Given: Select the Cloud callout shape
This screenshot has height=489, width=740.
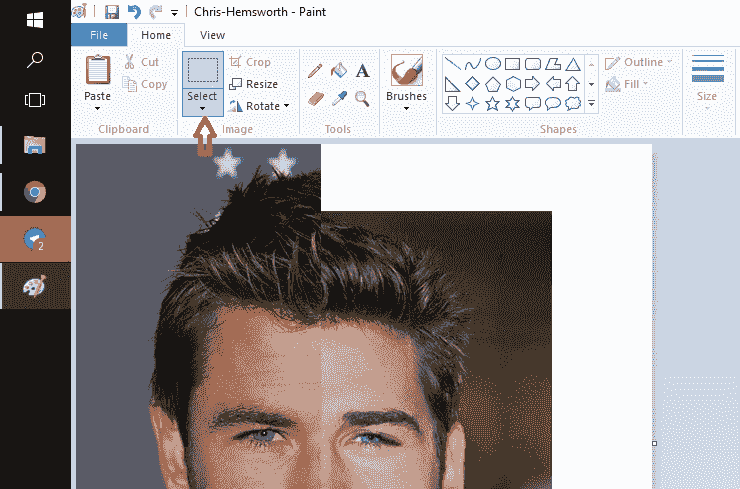Looking at the screenshot, I should click(x=573, y=103).
